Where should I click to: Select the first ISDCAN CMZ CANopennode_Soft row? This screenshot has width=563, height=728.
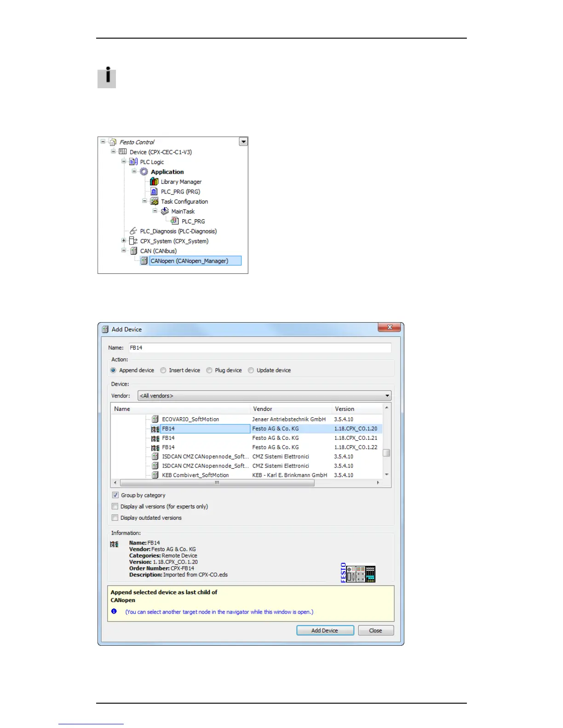[206, 456]
